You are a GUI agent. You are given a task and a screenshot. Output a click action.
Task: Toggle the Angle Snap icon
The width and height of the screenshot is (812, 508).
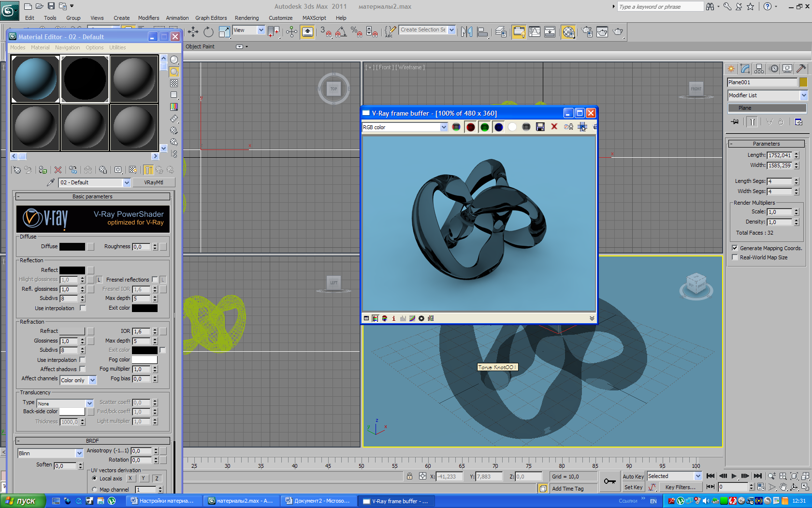tap(341, 32)
